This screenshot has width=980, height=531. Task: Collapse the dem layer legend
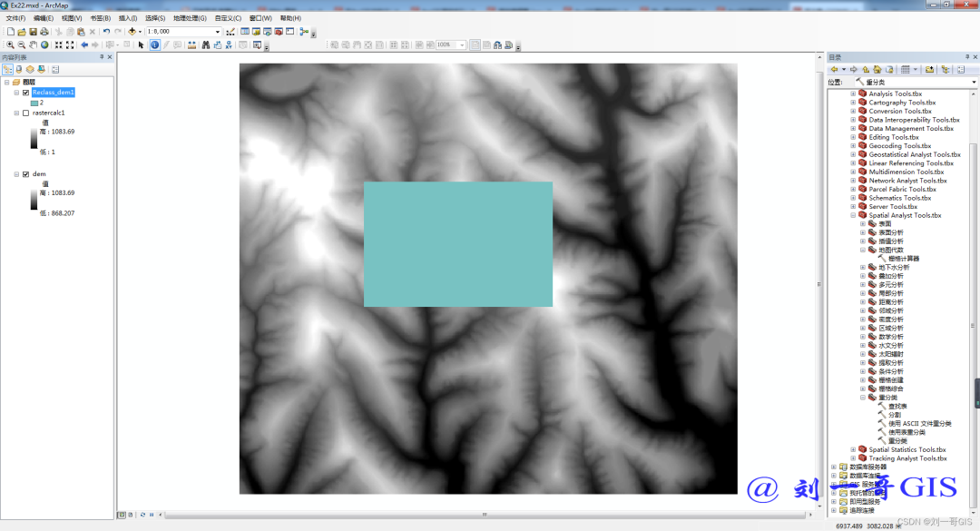point(16,174)
